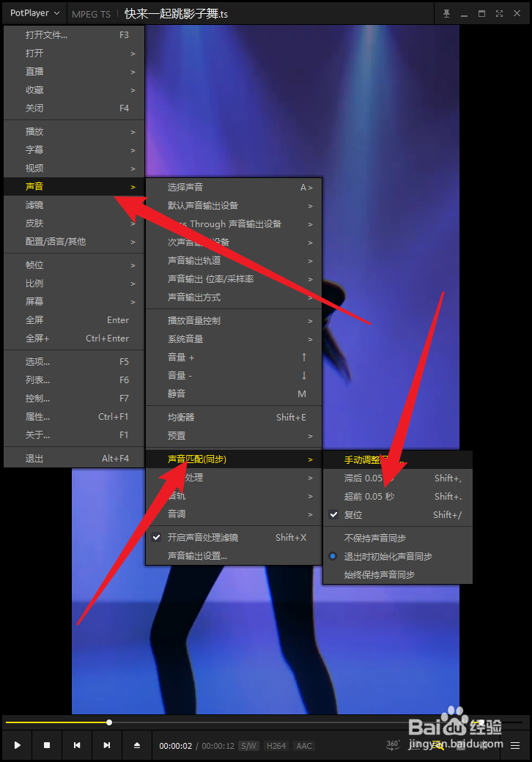This screenshot has width=532, height=762.
Task: Expand the 播放 submenu
Action: pos(74,132)
